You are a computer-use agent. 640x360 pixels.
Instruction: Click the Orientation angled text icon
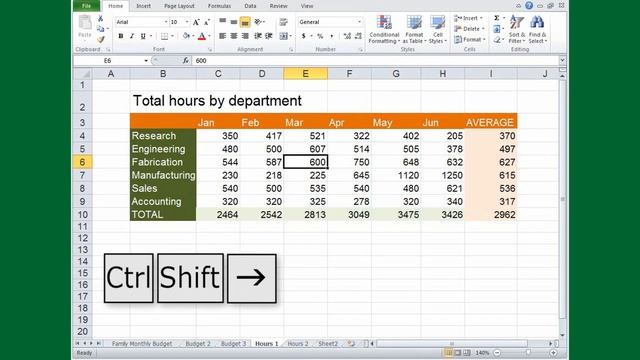pyautogui.click(x=258, y=22)
